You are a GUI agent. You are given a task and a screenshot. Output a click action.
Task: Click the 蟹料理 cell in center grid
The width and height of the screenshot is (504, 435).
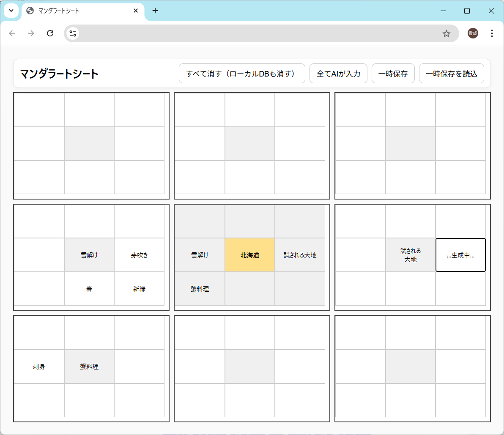coord(200,289)
